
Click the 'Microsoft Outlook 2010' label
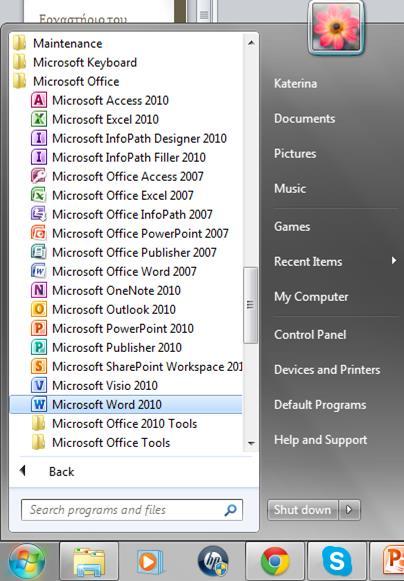pyautogui.click(x=114, y=309)
